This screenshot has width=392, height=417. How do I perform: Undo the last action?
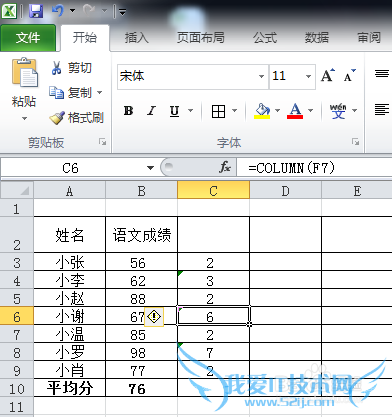click(58, 11)
